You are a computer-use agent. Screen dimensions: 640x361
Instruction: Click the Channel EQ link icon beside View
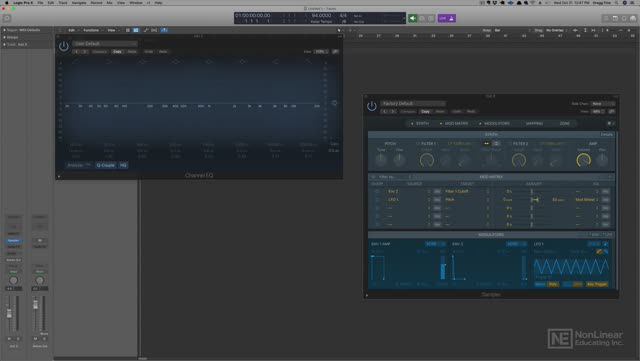tap(335, 52)
